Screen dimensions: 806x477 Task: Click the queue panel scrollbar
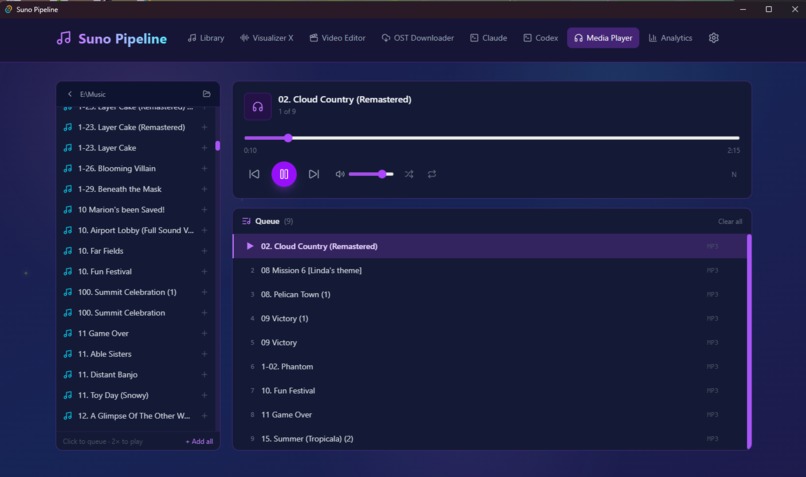point(749,341)
